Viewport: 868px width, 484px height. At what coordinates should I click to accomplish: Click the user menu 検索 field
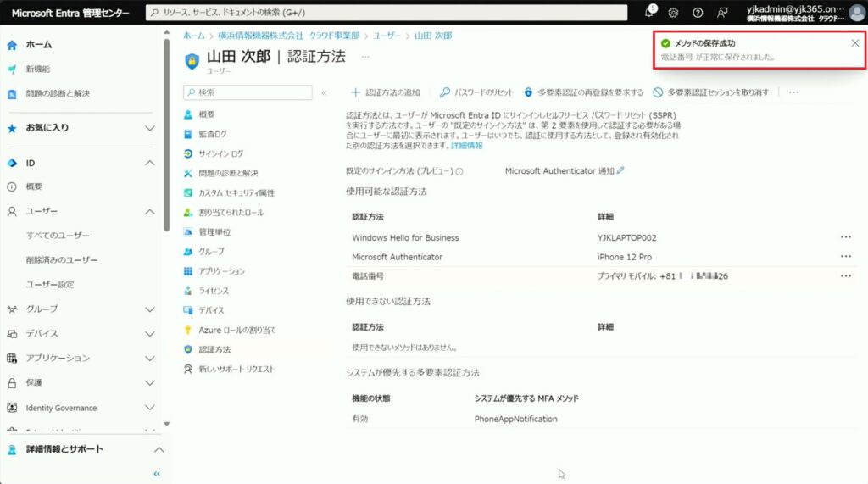248,92
